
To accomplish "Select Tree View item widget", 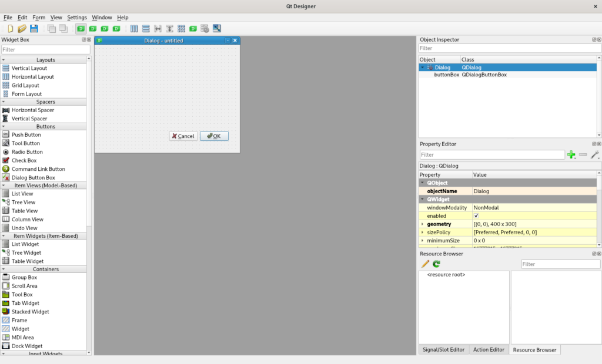I will coord(24,202).
